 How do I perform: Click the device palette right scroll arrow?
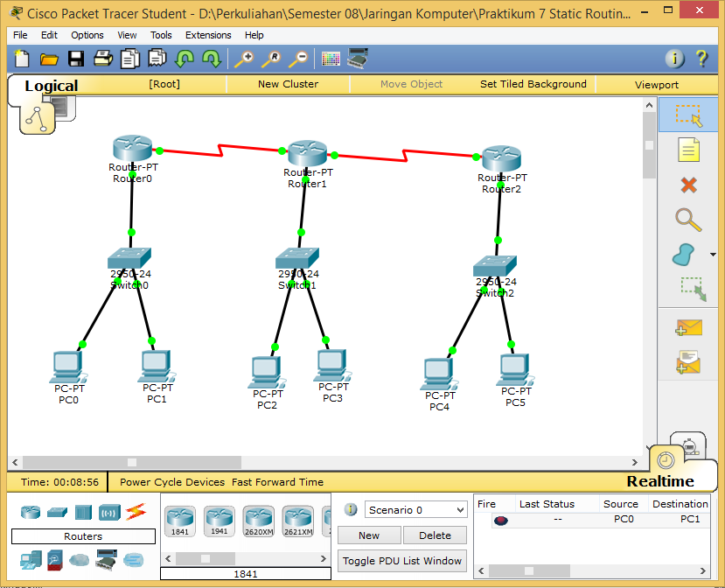coord(322,557)
